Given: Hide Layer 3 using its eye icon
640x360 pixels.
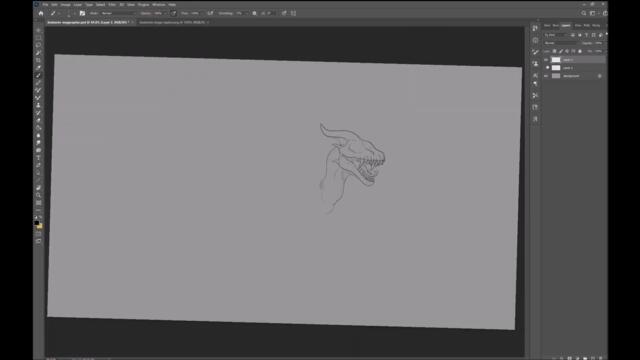Looking at the screenshot, I should 546,60.
